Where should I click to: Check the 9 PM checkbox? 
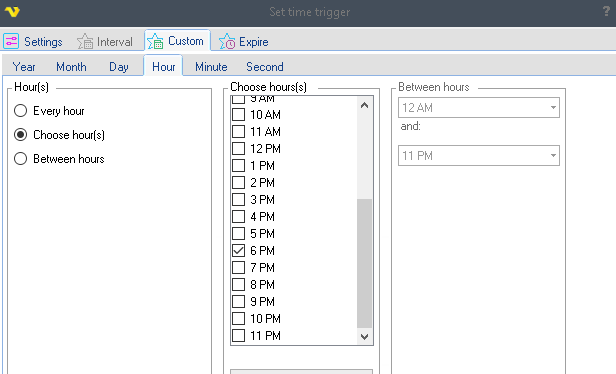click(238, 301)
